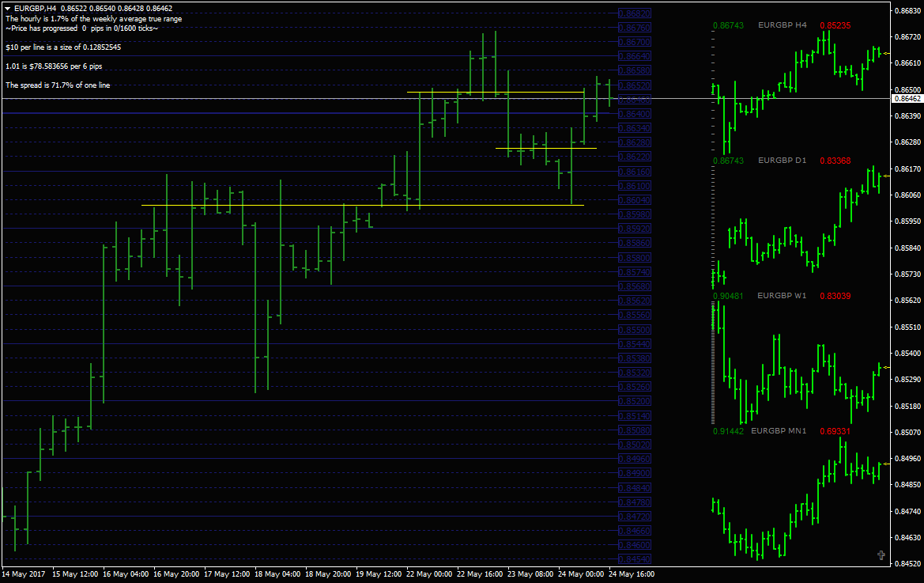The height and width of the screenshot is (583, 924).
Task: Click the blue boxed level label 0.84540
Action: (x=635, y=559)
